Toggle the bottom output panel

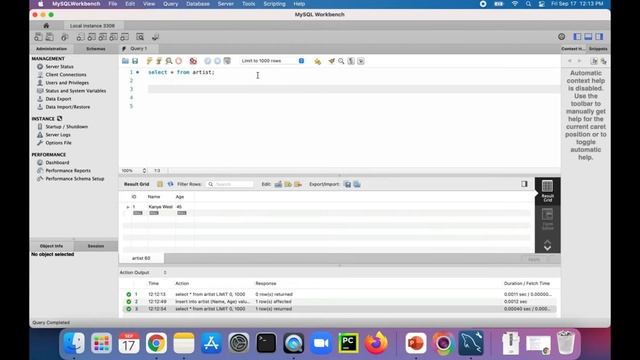[588, 37]
